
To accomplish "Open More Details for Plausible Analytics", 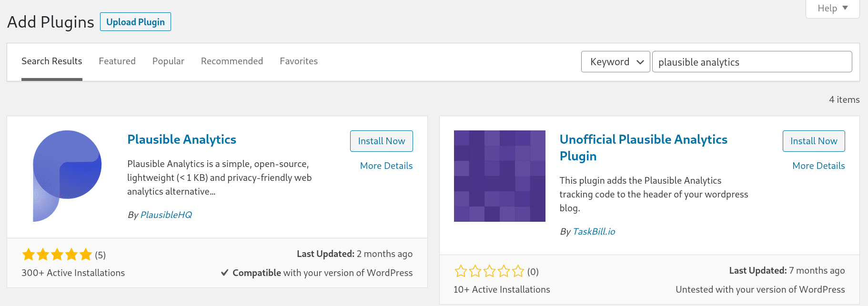I will [386, 166].
